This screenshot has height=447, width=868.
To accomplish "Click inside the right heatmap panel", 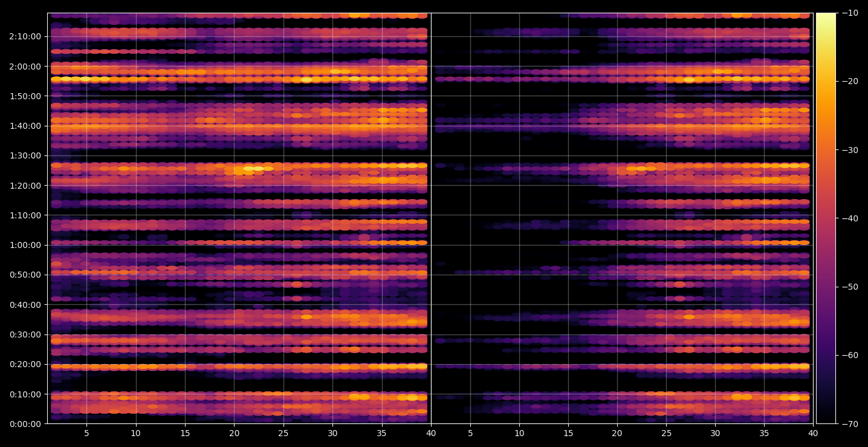I will [x=622, y=218].
